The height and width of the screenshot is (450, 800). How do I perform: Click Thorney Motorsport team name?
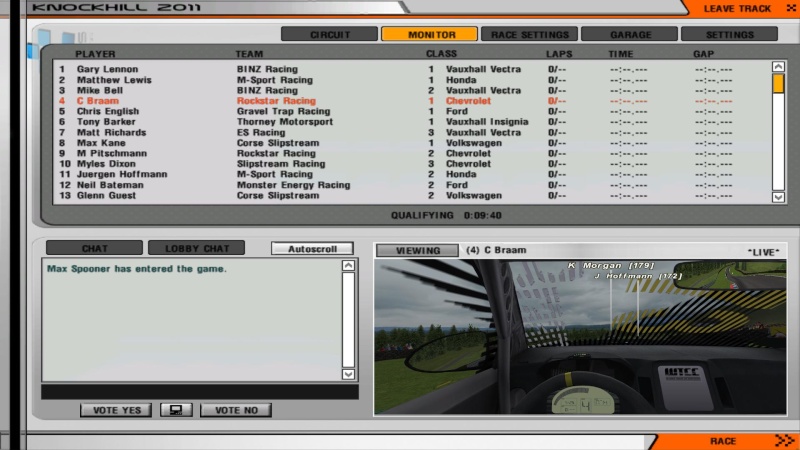[285, 121]
